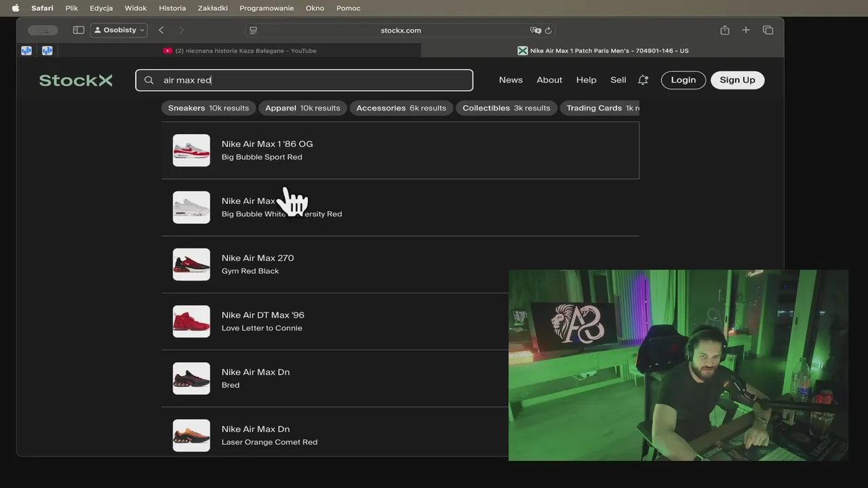Image resolution: width=868 pixels, height=488 pixels.
Task: Open the second pinned tab
Action: [x=47, y=50]
